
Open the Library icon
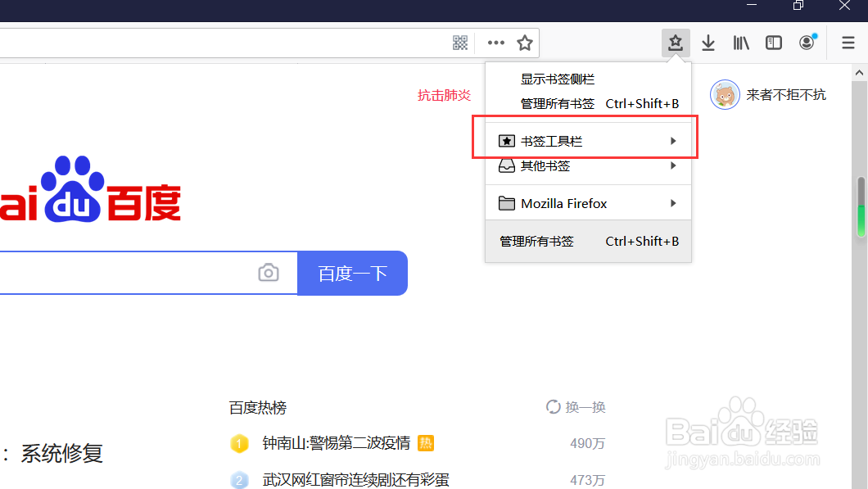tap(741, 43)
